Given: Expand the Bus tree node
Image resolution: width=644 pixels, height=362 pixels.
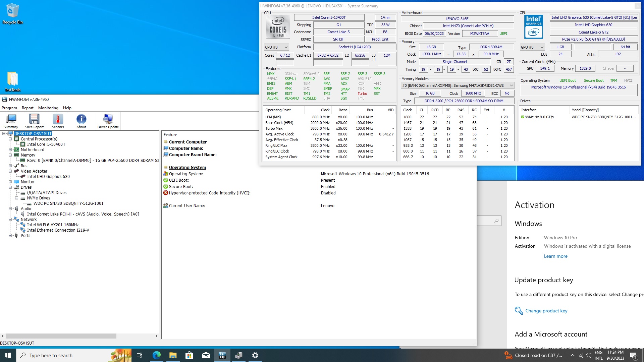Looking at the screenshot, I should [10, 166].
